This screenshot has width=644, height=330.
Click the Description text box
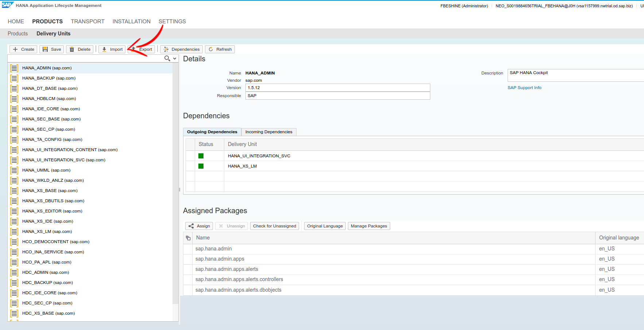coord(576,75)
